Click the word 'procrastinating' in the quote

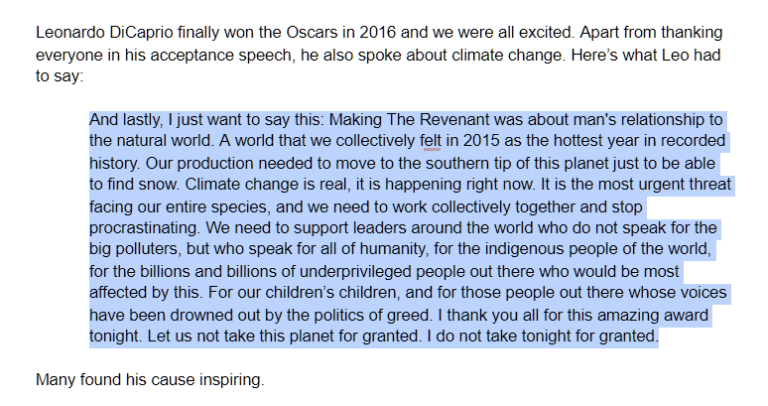144,228
